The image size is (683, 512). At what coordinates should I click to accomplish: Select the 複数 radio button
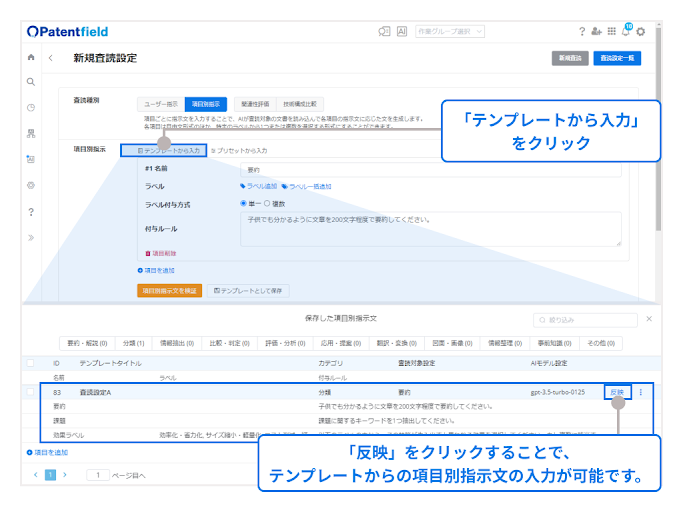[x=265, y=204]
